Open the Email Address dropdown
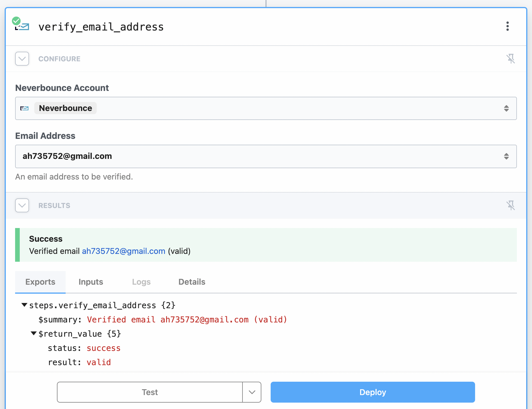Screen dimensions: 532x409 (x=506, y=157)
